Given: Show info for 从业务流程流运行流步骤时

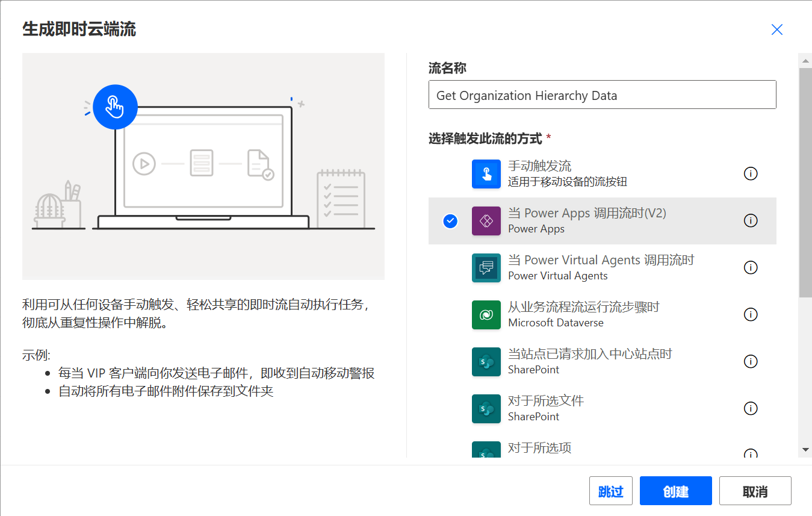Looking at the screenshot, I should coord(751,314).
